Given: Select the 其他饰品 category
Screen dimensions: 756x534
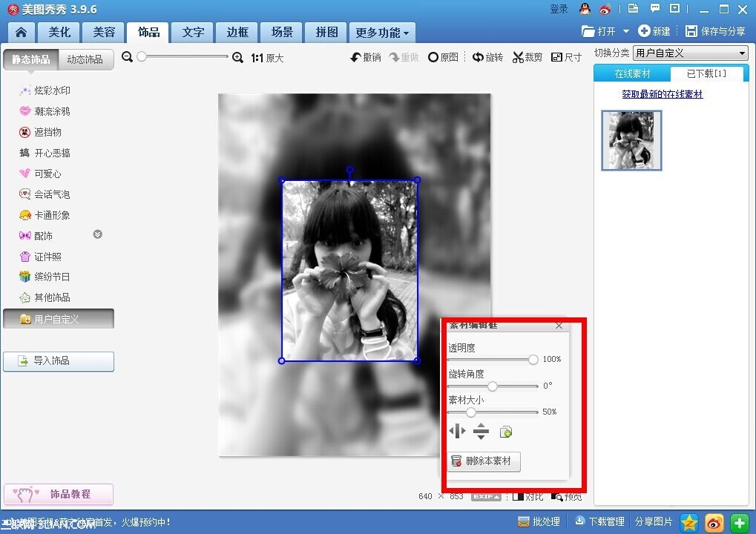Looking at the screenshot, I should 45,297.
